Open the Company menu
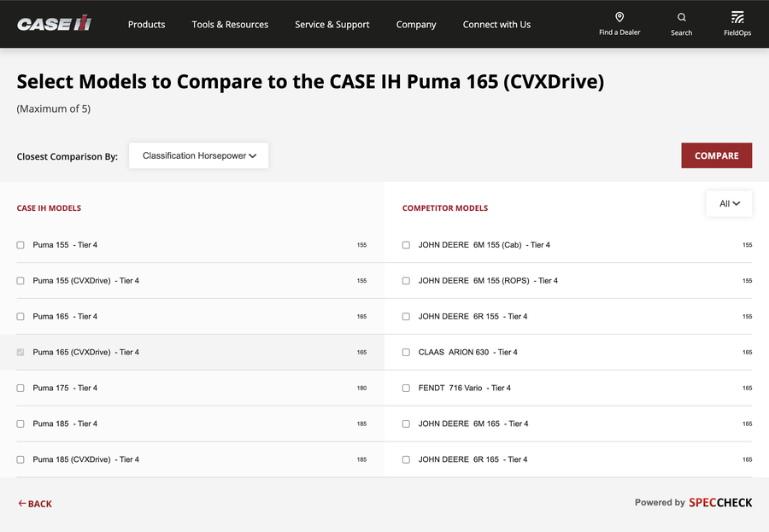Viewport: 769px width, 532px height. tap(416, 25)
